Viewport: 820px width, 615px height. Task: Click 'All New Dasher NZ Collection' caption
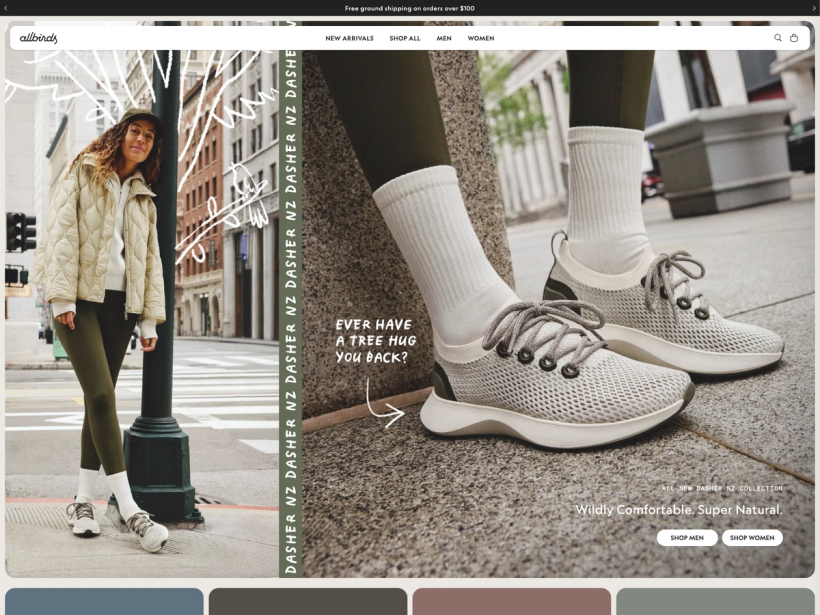[x=722, y=488]
